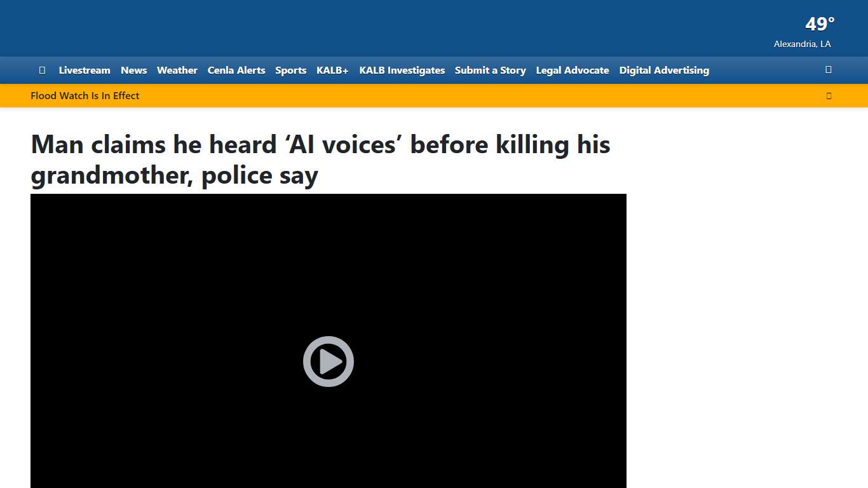868x488 pixels.
Task: Click Submit a Story
Action: pyautogui.click(x=490, y=70)
